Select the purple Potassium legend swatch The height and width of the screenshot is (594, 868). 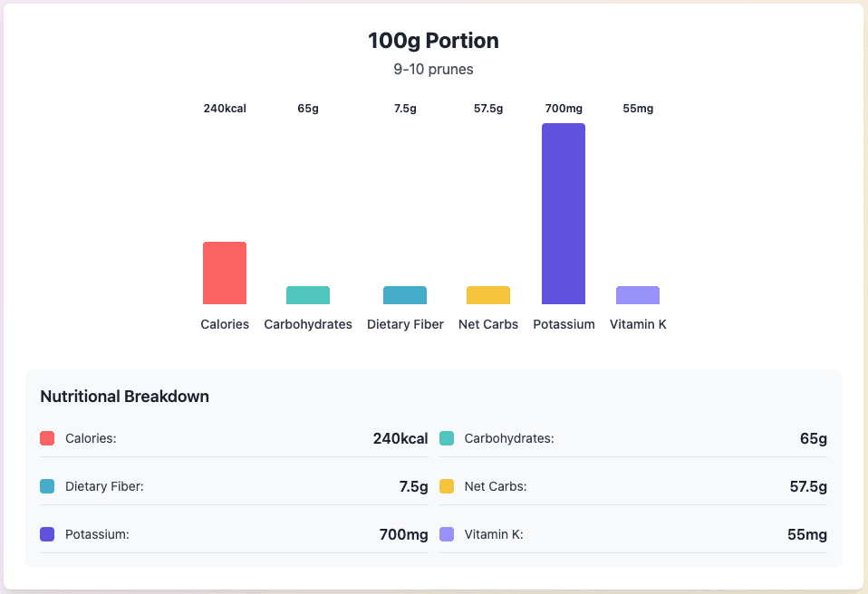[x=48, y=534]
